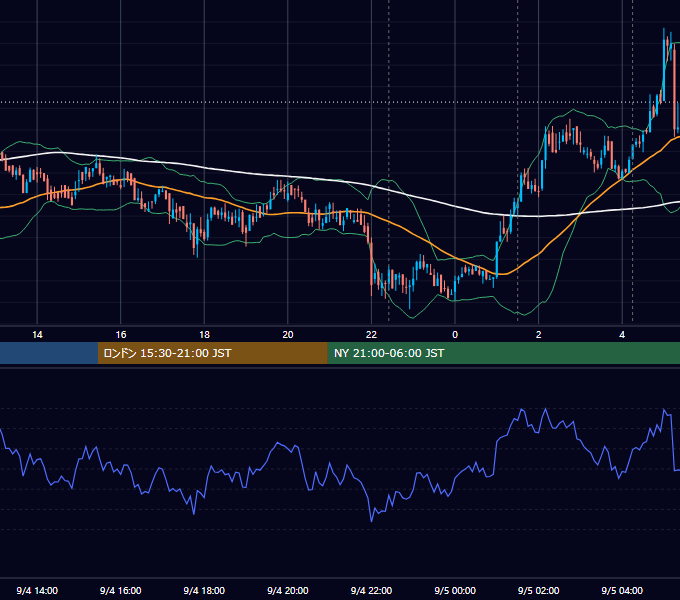Click the NY 21:00-06:00 JST session bar
This screenshot has width=680, height=600.
503,353
